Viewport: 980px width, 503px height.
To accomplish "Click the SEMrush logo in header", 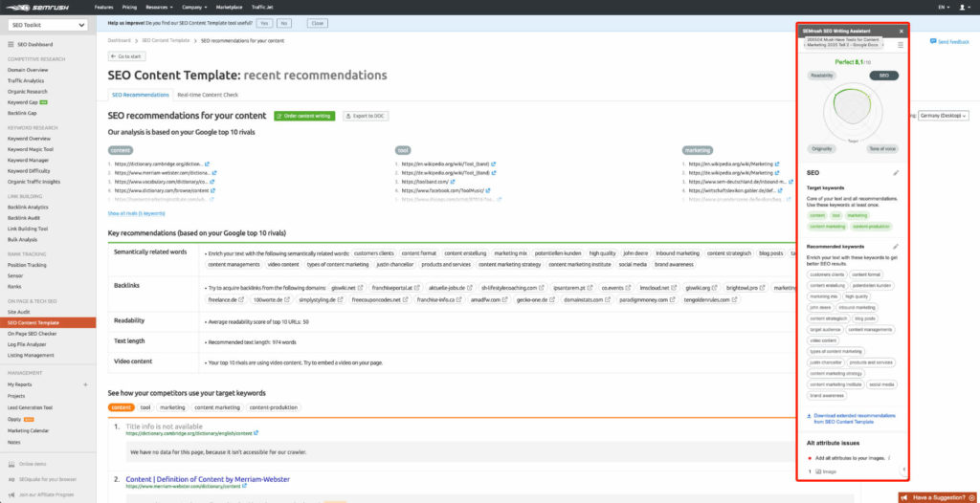I will point(38,8).
